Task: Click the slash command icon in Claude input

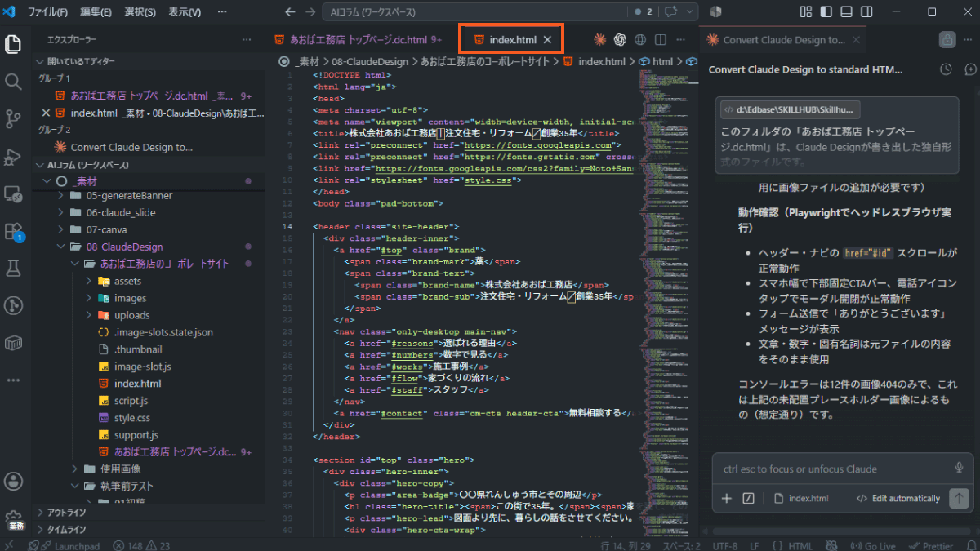Action: (748, 498)
